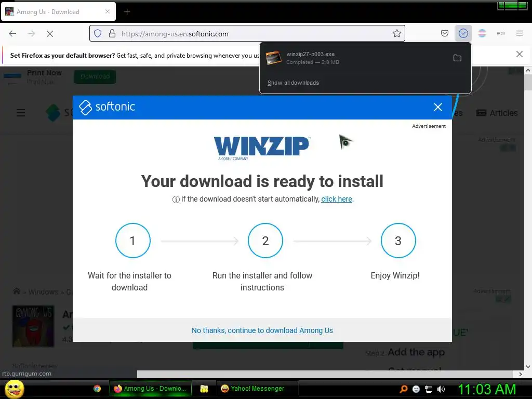The height and width of the screenshot is (399, 532).
Task: Open the Articles section in Softonic nav
Action: (x=497, y=113)
